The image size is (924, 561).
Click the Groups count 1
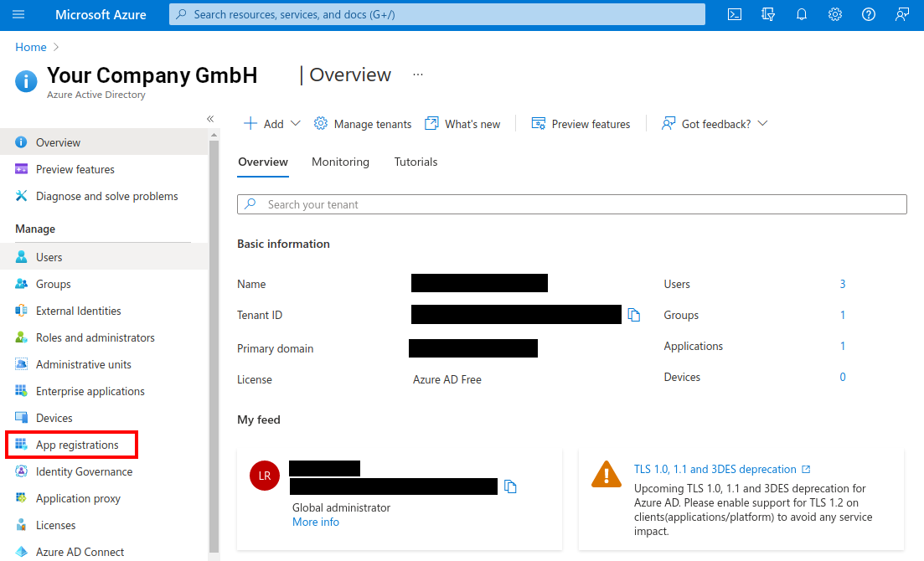click(843, 316)
